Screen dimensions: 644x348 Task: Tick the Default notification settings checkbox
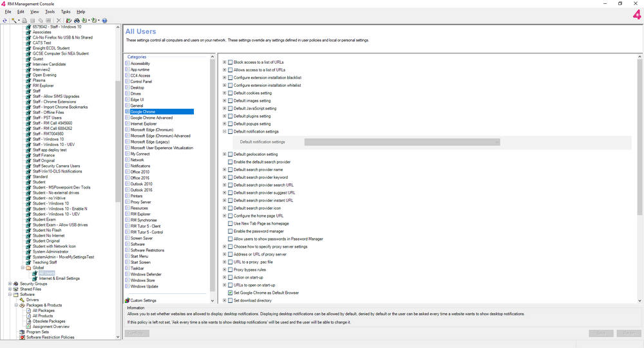(230, 132)
